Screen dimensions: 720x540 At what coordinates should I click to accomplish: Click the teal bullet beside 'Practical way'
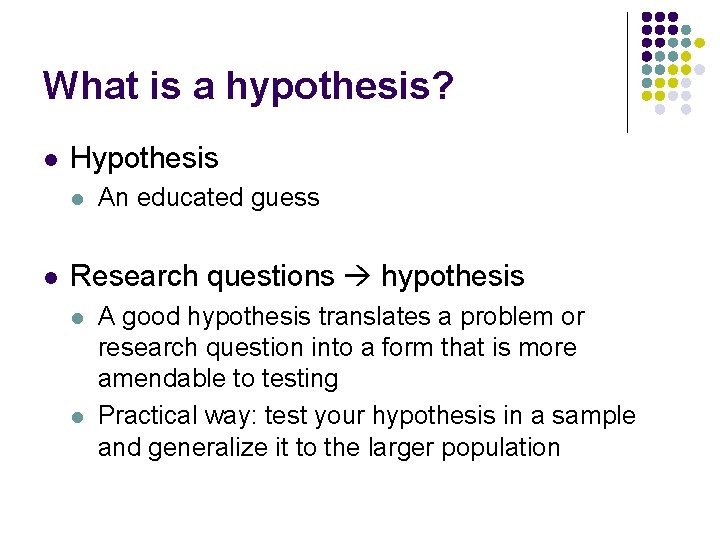tap(78, 417)
